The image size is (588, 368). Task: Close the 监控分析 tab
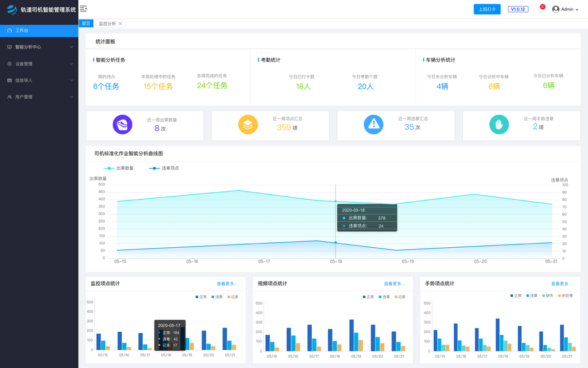(x=121, y=24)
